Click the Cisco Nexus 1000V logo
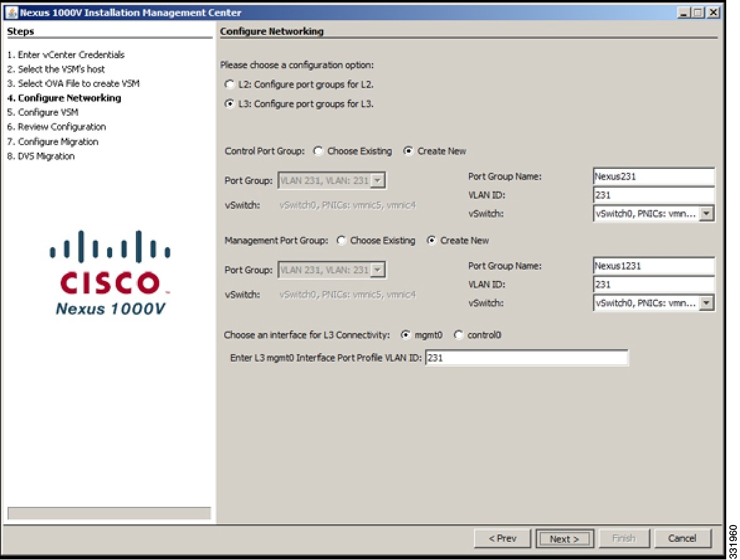The width and height of the screenshot is (740, 560). (x=110, y=273)
